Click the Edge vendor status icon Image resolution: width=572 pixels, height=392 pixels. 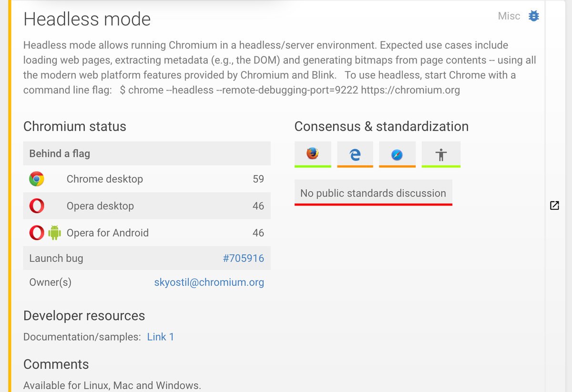(x=355, y=154)
